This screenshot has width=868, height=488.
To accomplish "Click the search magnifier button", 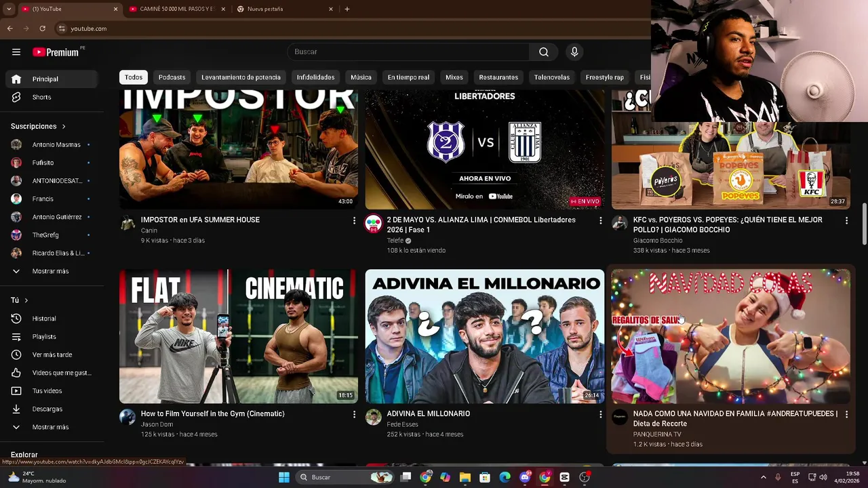I will [544, 52].
